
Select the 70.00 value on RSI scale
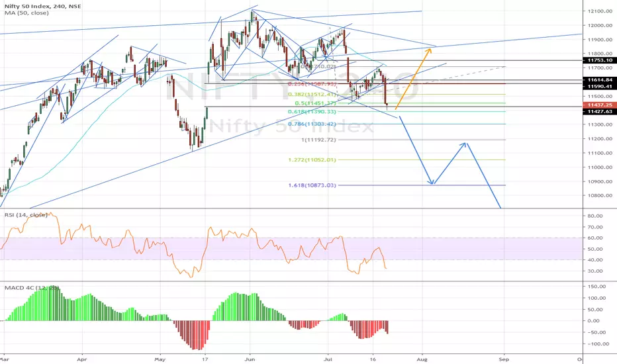pos(595,227)
